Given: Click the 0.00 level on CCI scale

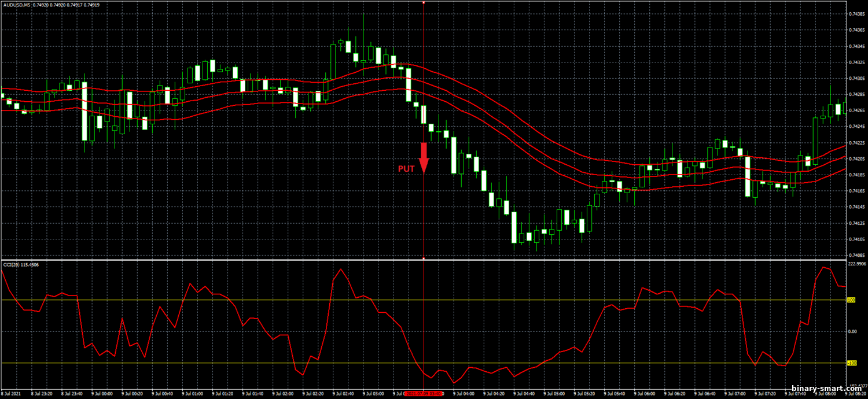Looking at the screenshot, I should click(x=852, y=332).
